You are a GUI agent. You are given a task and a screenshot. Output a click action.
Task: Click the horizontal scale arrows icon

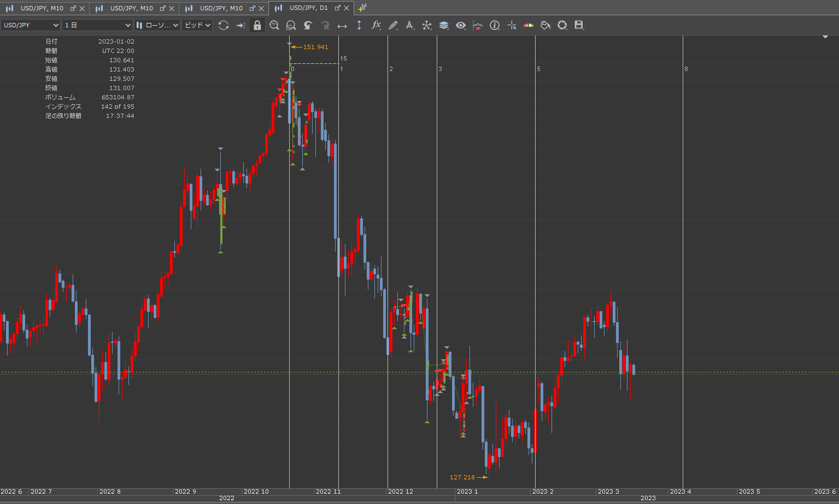[342, 25]
